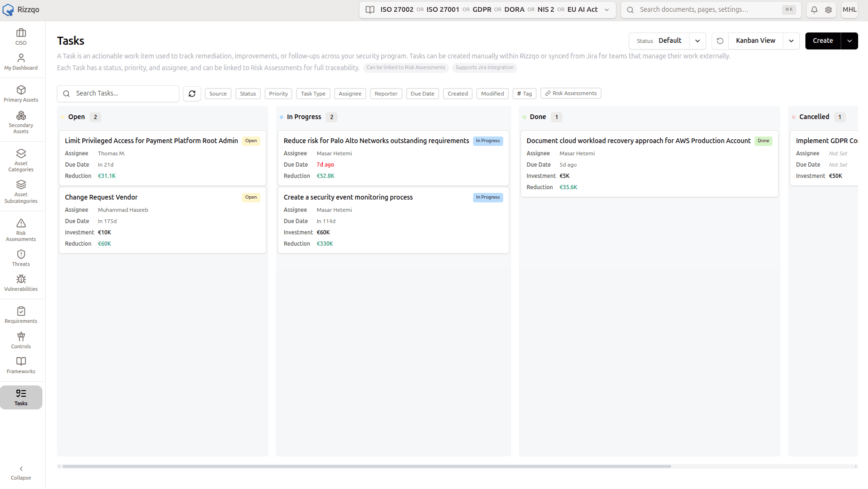868x489 pixels.
Task: Open Primary Assets cube icon
Action: click(21, 90)
